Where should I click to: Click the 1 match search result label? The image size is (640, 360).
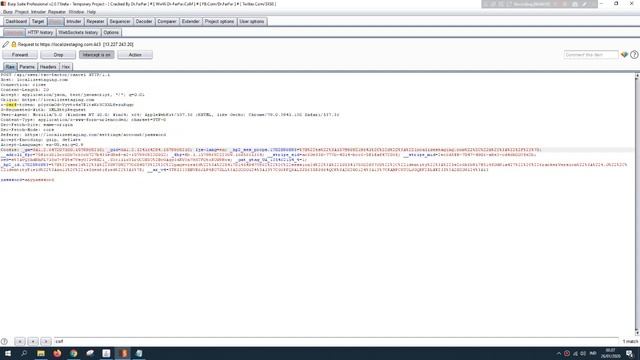(630, 341)
